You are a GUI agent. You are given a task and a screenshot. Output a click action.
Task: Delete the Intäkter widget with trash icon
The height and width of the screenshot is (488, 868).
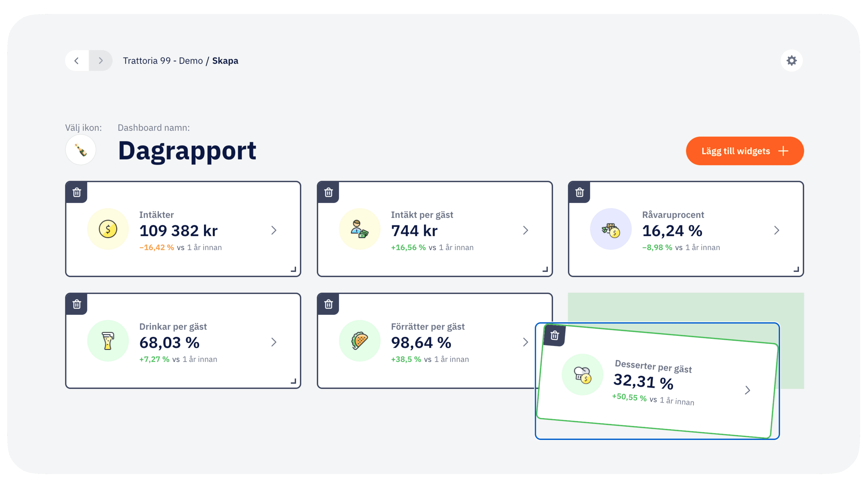click(x=77, y=192)
